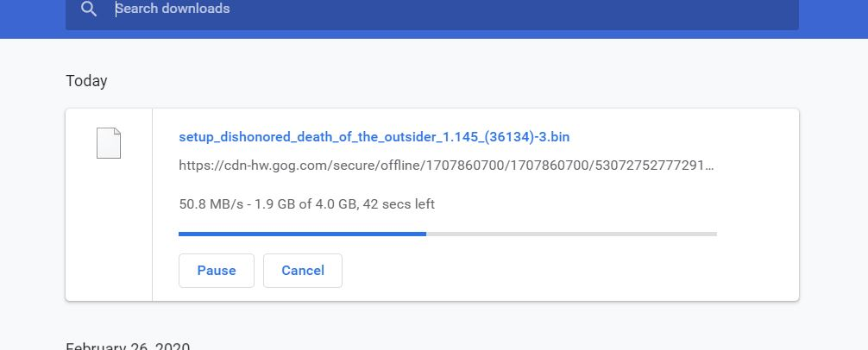The image size is (868, 350).
Task: Open the cdn-hw.gog.com source URL
Action: pos(446,166)
